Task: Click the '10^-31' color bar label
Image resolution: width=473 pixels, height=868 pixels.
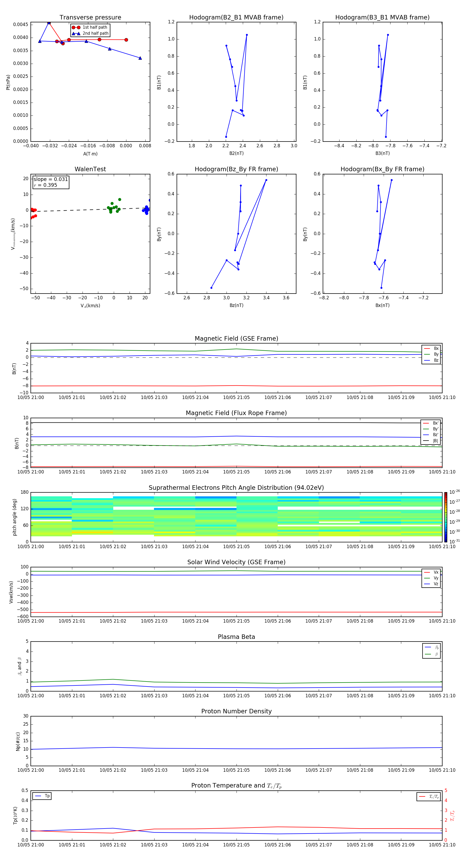Action: coord(455,542)
